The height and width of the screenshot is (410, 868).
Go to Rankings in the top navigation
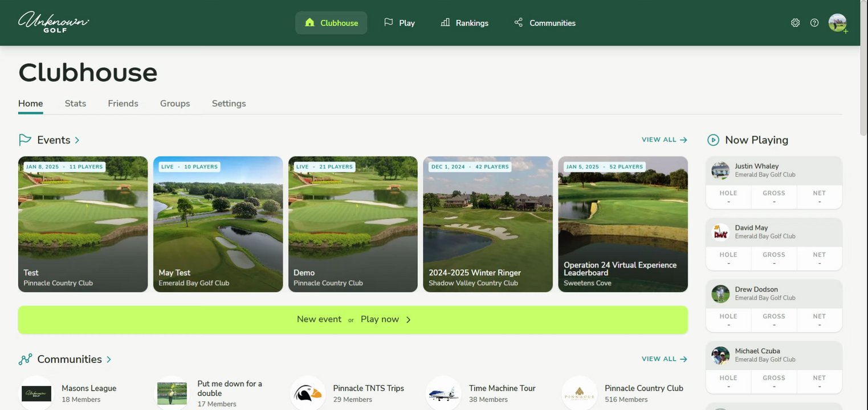[x=464, y=23]
